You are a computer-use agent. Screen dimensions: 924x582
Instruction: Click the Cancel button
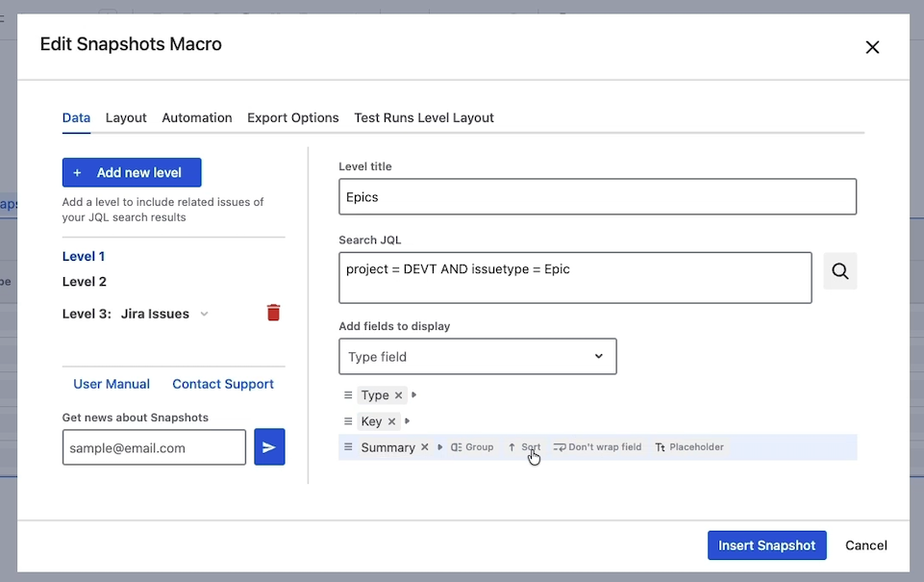pyautogui.click(x=865, y=545)
